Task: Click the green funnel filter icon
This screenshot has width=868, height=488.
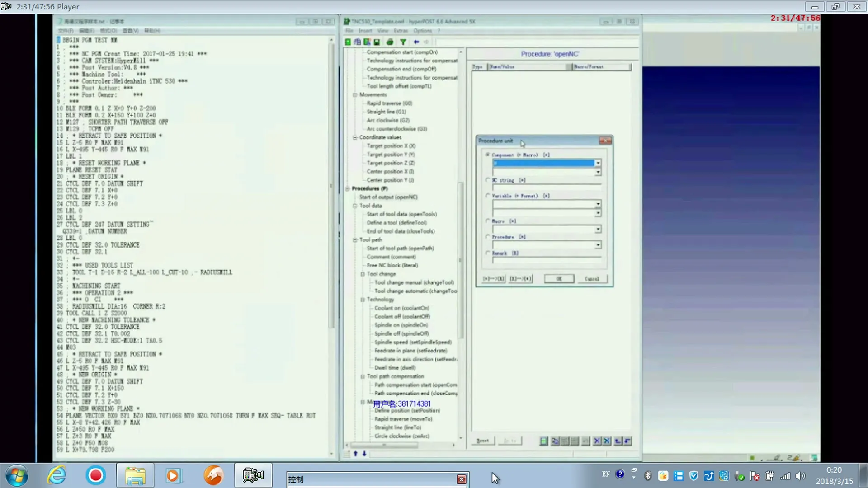Action: coord(403,42)
